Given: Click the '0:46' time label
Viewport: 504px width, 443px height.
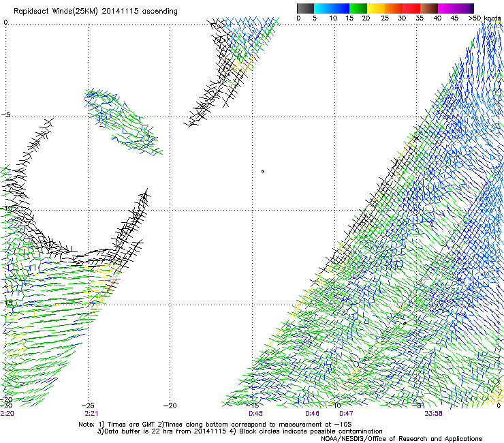Looking at the screenshot, I should [312, 414].
